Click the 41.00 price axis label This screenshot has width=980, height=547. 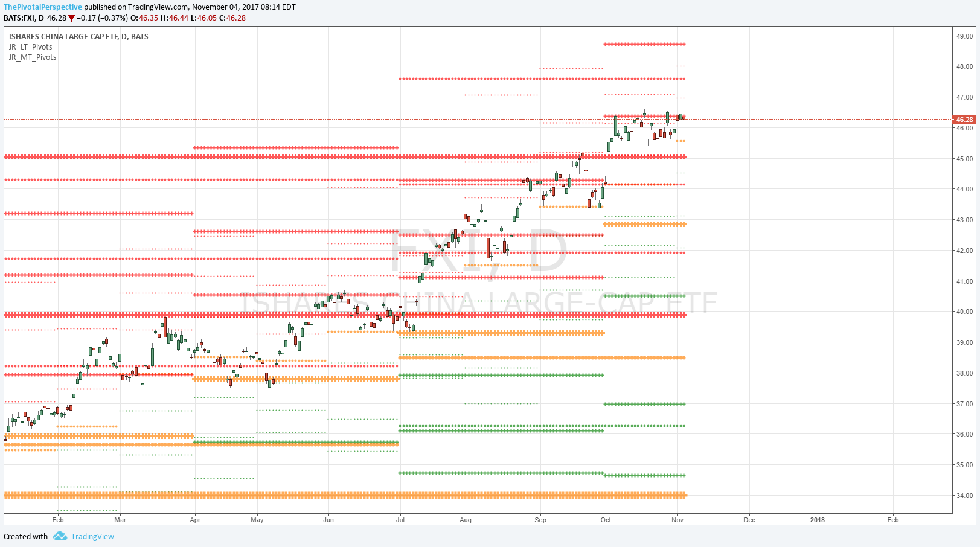(964, 281)
